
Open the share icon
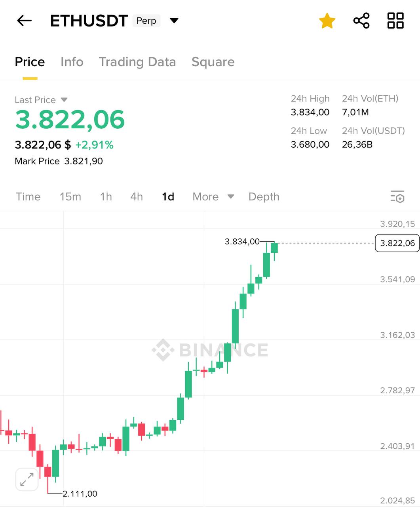click(x=361, y=21)
